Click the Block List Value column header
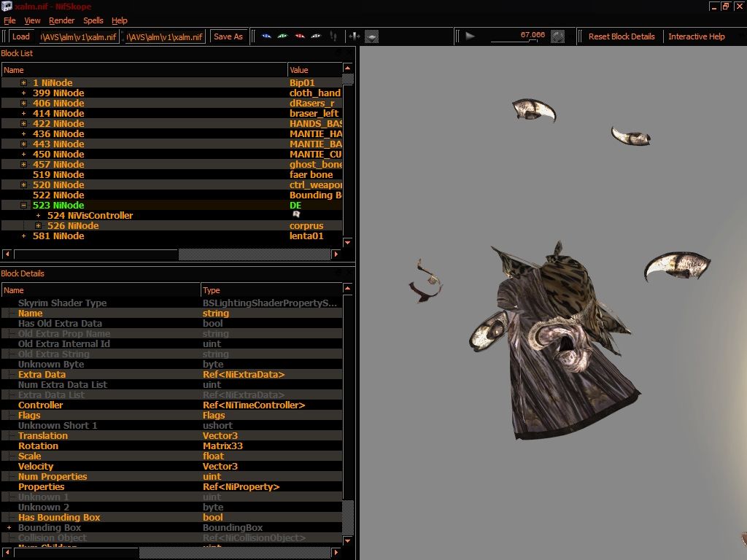Viewport: 747px width, 560px height. pos(314,70)
